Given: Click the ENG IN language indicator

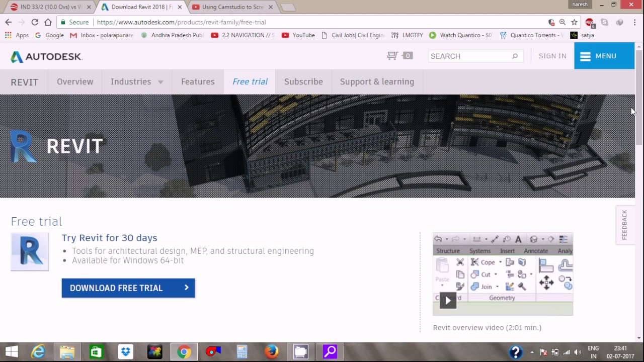Looking at the screenshot, I should coord(593,352).
